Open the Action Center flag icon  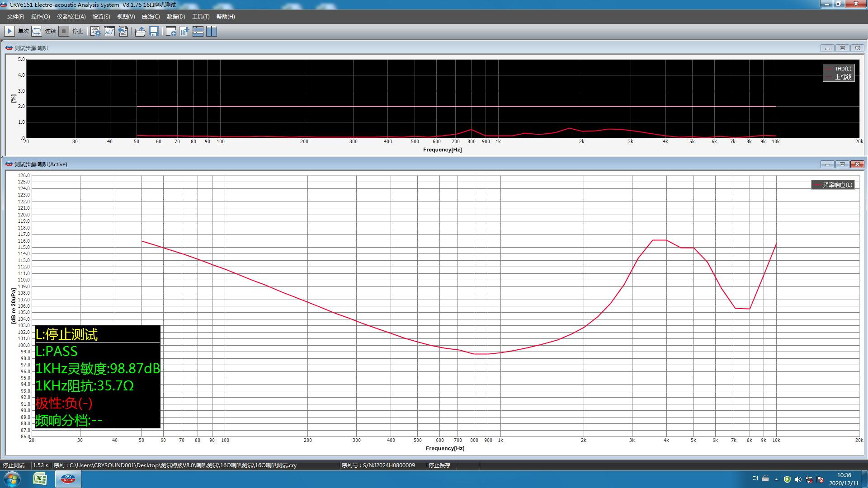(820, 479)
